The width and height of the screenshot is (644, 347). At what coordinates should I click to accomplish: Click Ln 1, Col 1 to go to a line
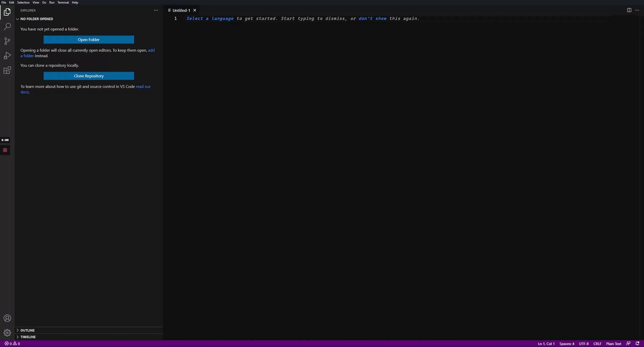pyautogui.click(x=546, y=344)
